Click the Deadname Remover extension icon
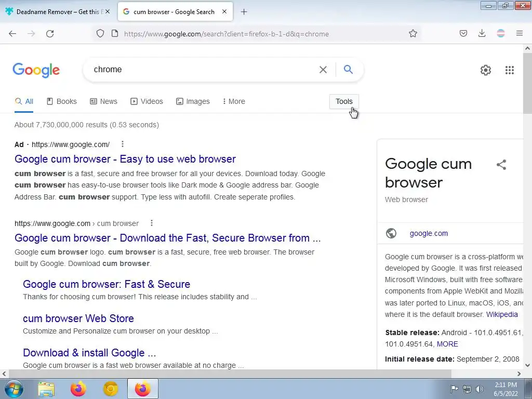Viewport: 532px width, 399px height. [x=501, y=34]
